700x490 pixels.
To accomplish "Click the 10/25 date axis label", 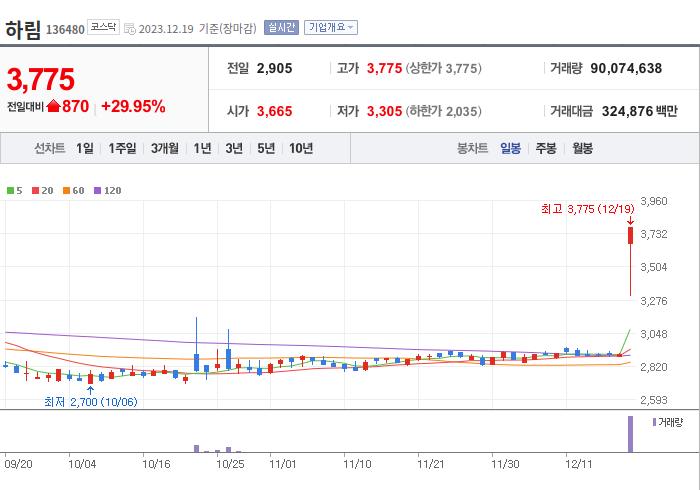I will (230, 465).
